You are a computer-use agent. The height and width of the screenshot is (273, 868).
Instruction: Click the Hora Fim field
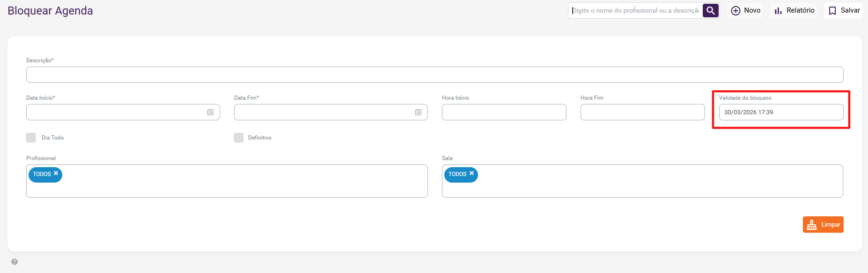tap(642, 112)
